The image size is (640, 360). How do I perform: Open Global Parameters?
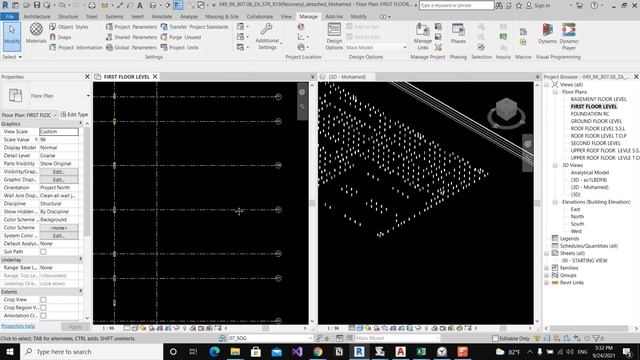tap(131, 47)
